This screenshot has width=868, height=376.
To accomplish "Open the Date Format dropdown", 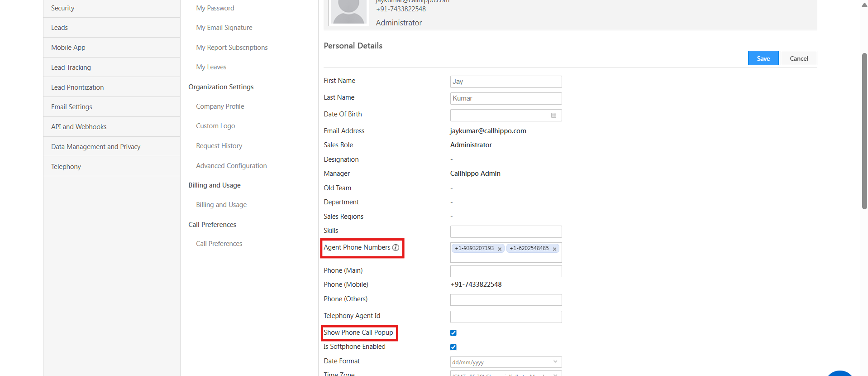I will click(x=506, y=362).
